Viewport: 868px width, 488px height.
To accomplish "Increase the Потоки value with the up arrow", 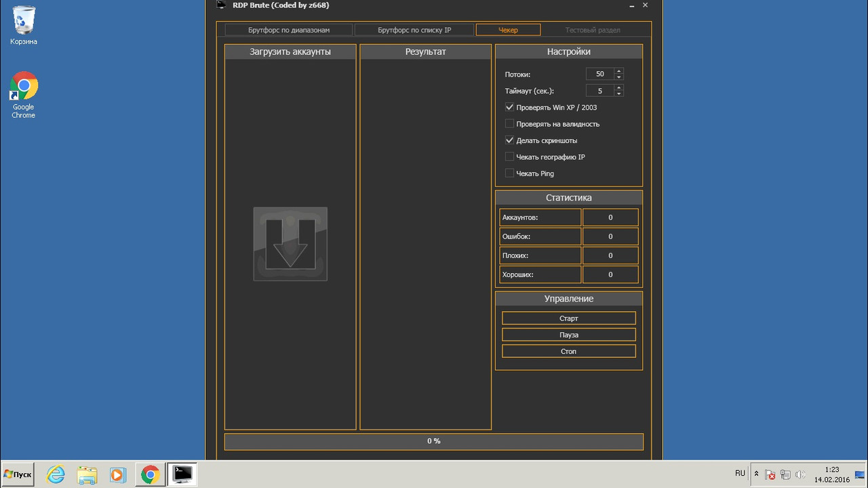I will point(618,71).
